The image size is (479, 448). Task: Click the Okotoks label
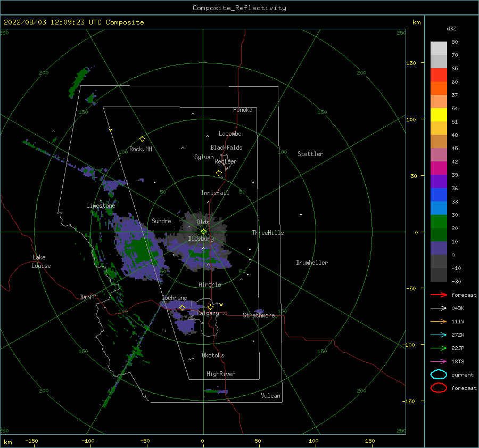click(x=213, y=356)
